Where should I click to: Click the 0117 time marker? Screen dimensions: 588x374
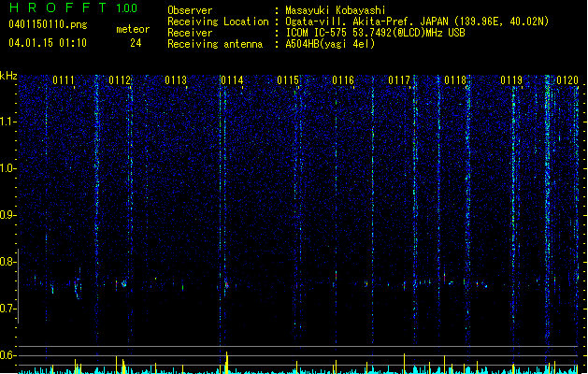(399, 80)
